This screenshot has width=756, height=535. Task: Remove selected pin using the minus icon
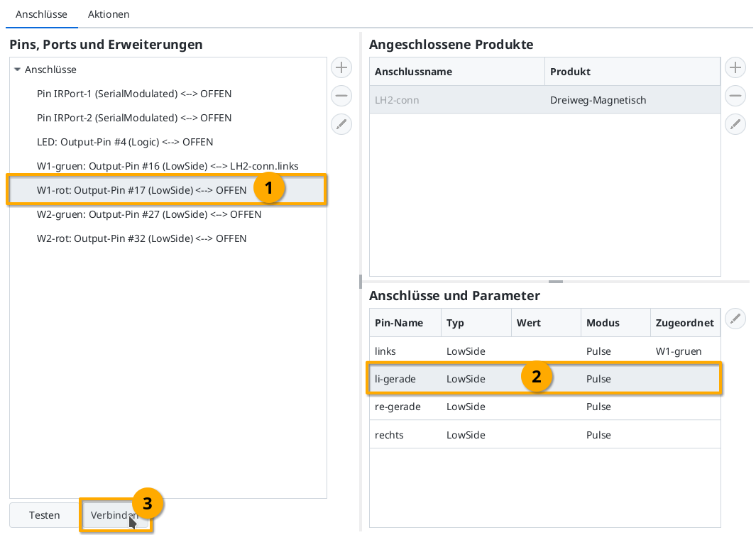[x=341, y=96]
